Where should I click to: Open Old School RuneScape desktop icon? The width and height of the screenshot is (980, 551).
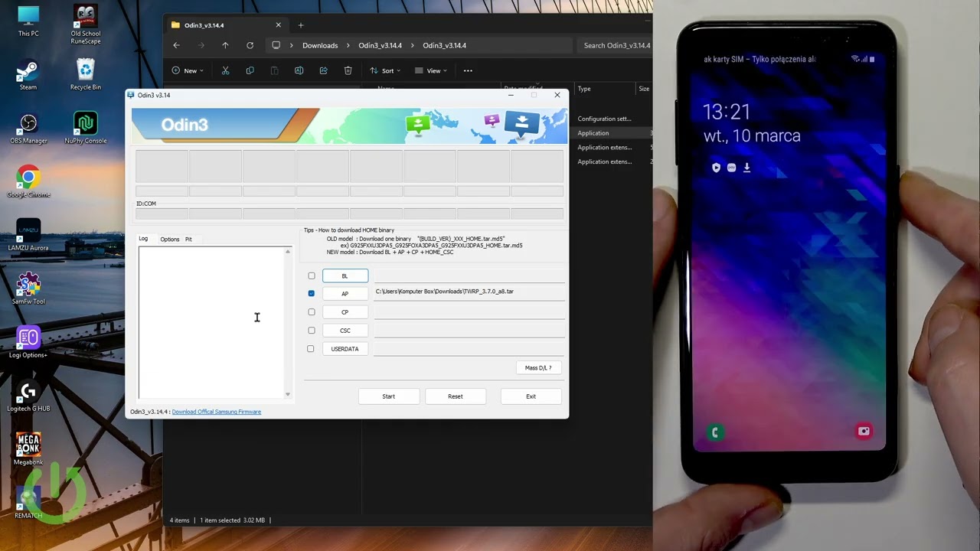pyautogui.click(x=85, y=24)
